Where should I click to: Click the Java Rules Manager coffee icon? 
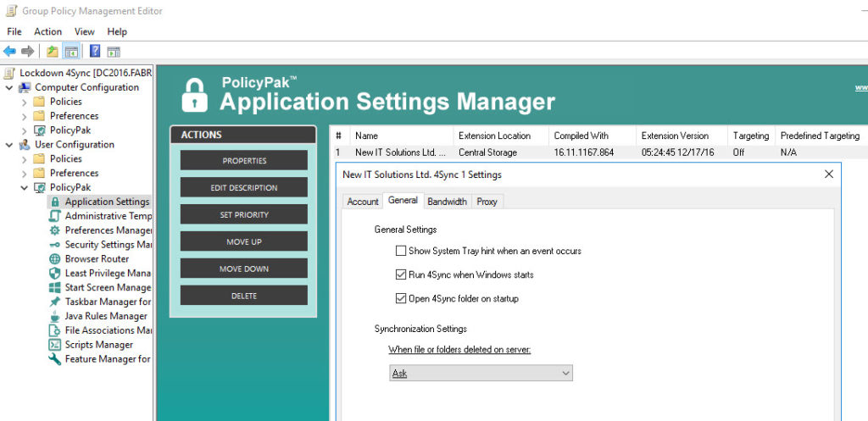point(54,317)
